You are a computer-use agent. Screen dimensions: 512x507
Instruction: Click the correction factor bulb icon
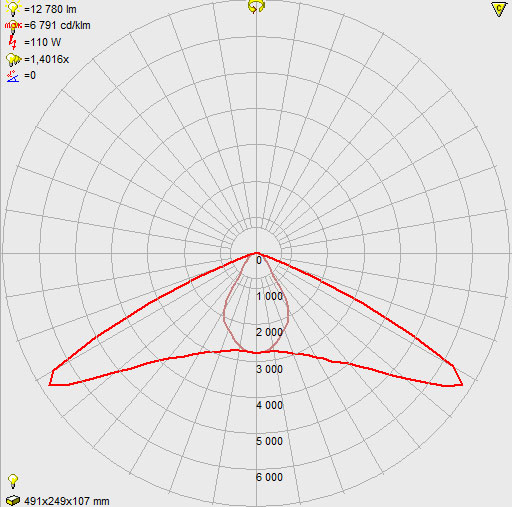(13, 59)
